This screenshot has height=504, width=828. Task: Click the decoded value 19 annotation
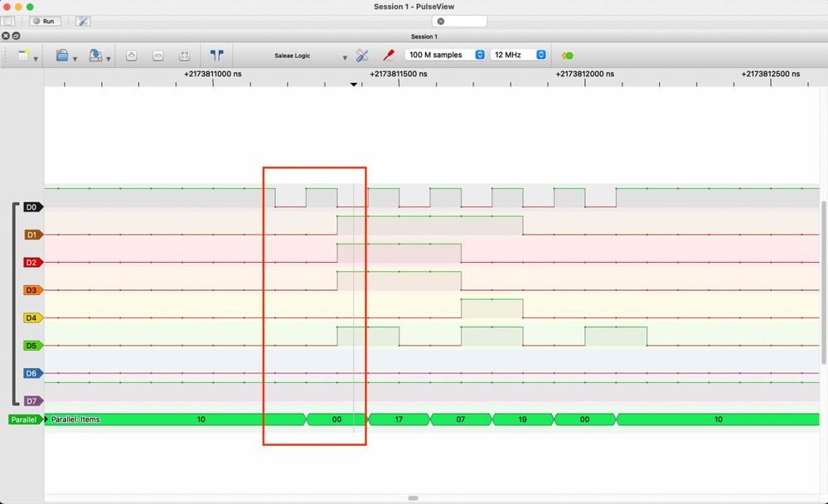(523, 419)
